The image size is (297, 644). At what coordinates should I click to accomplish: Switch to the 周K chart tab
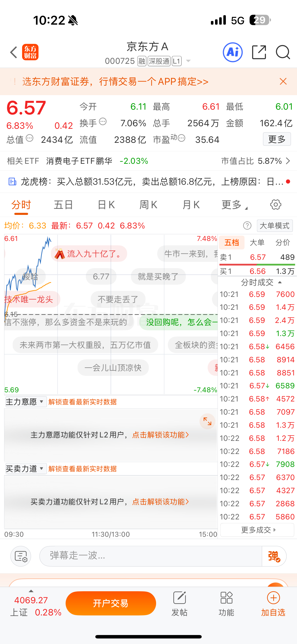[148, 205]
